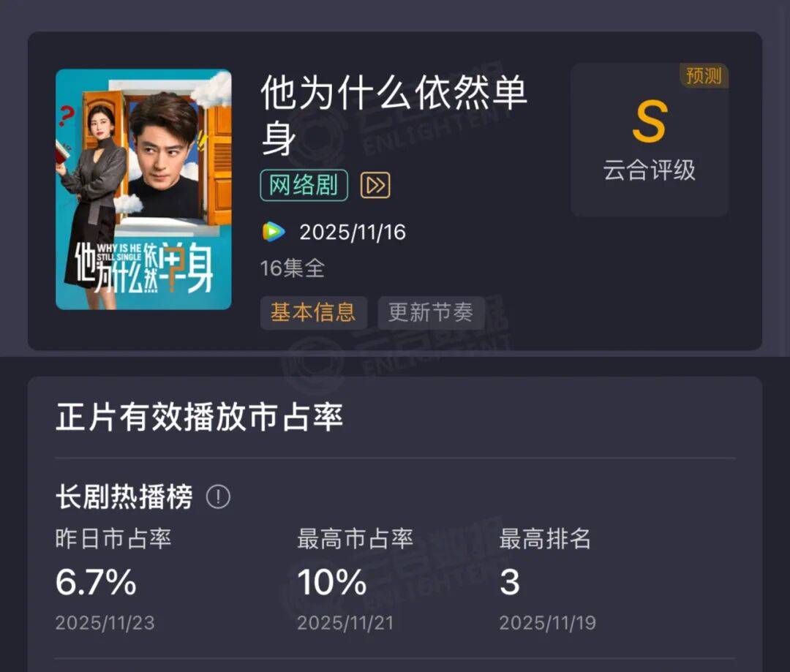The width and height of the screenshot is (790, 672).
Task: Click the 16集全 episode count
Action: tap(293, 268)
